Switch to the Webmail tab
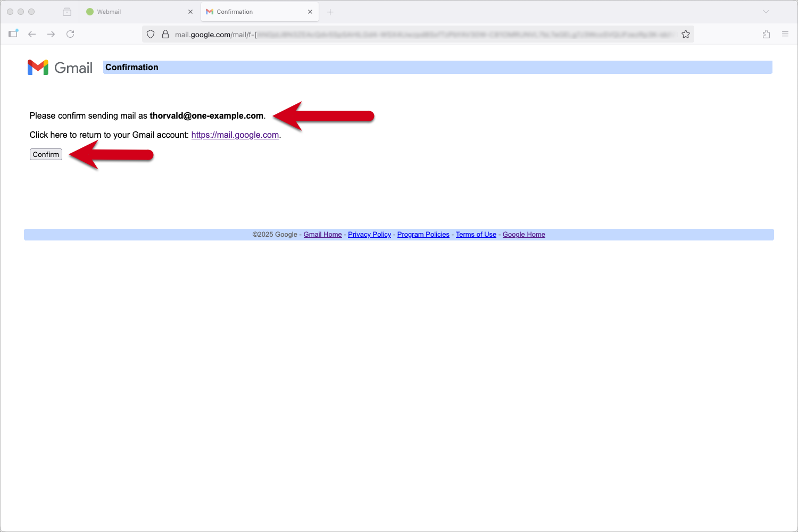Screen dimensions: 798x532 pos(133,12)
